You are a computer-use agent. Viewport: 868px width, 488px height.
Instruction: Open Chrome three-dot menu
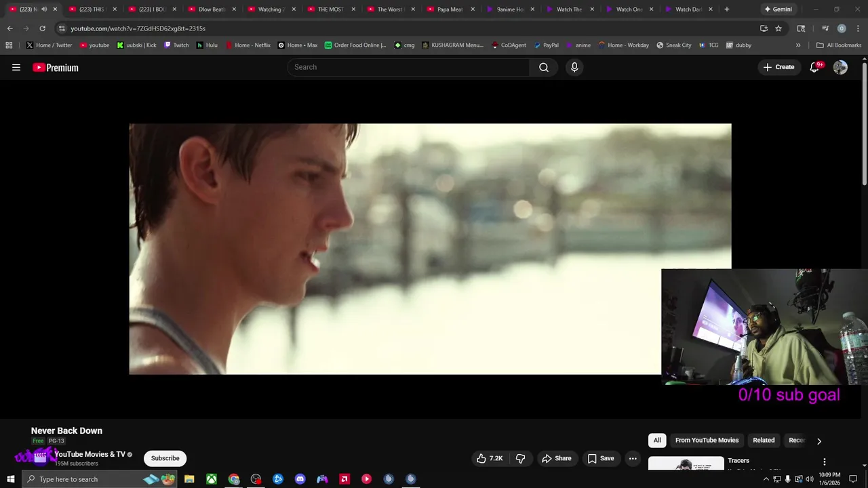coord(857,28)
